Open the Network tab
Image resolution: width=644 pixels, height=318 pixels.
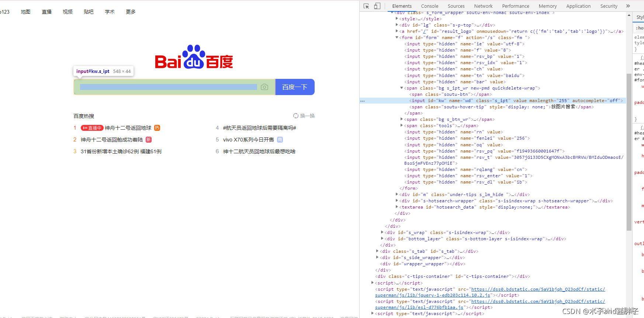(484, 6)
